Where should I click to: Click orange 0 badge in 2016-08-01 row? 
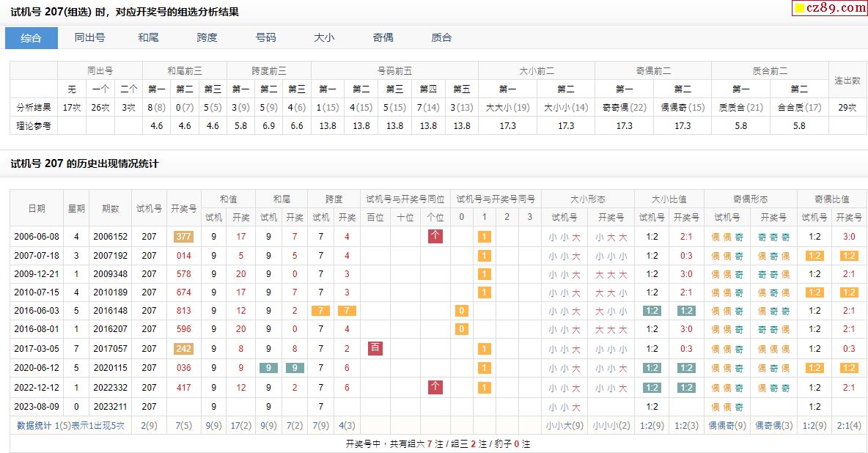pos(462,329)
